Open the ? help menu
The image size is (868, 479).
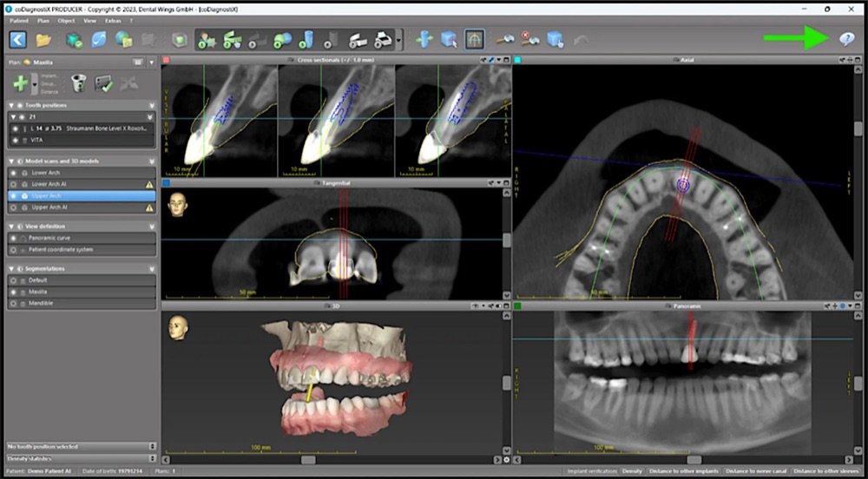point(131,21)
